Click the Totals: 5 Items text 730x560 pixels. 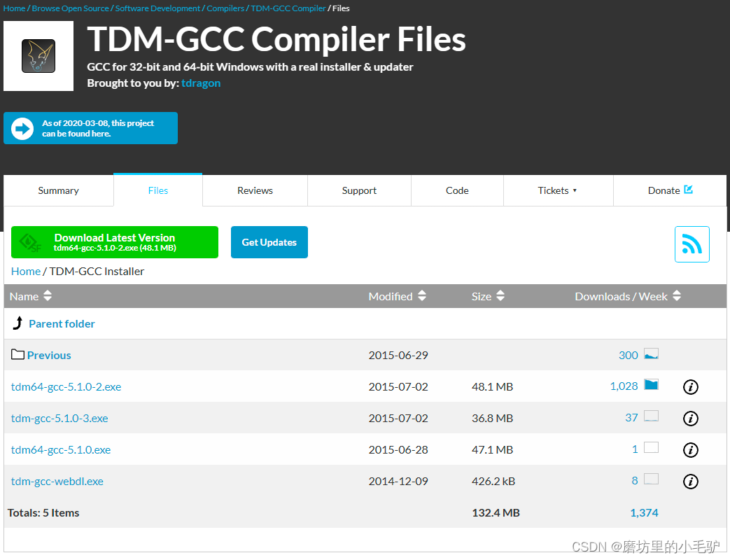43,512
